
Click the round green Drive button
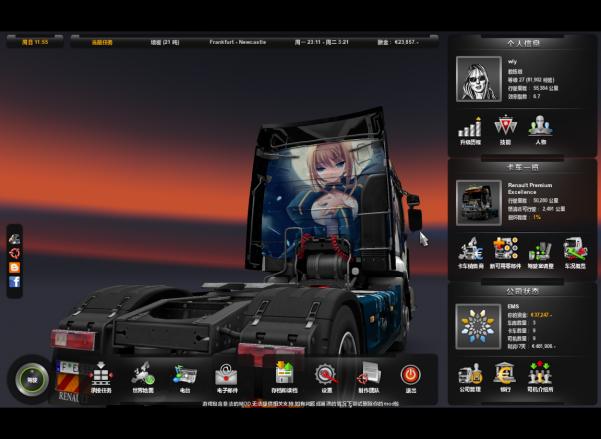(x=32, y=380)
